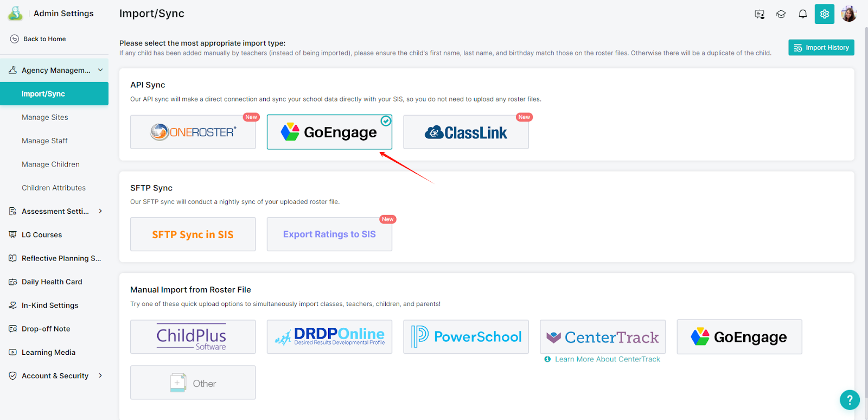
Task: Open the messages icon in the top bar
Action: point(759,14)
